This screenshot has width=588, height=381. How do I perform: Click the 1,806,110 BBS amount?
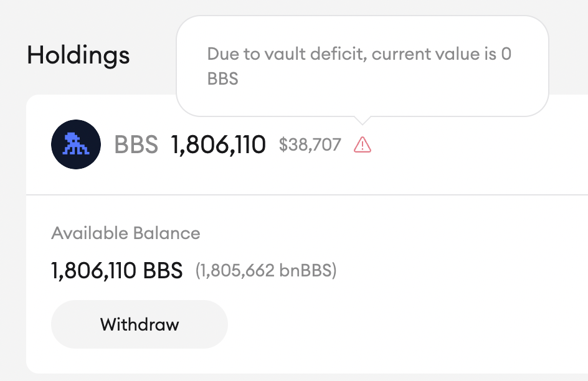point(116,270)
